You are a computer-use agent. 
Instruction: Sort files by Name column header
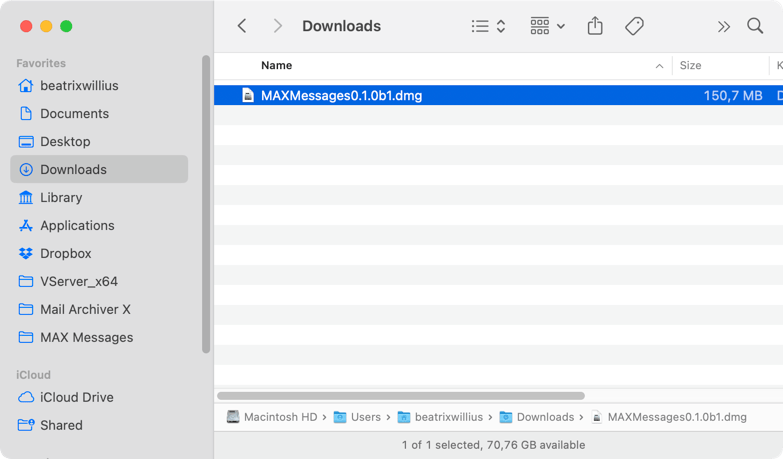(x=277, y=66)
